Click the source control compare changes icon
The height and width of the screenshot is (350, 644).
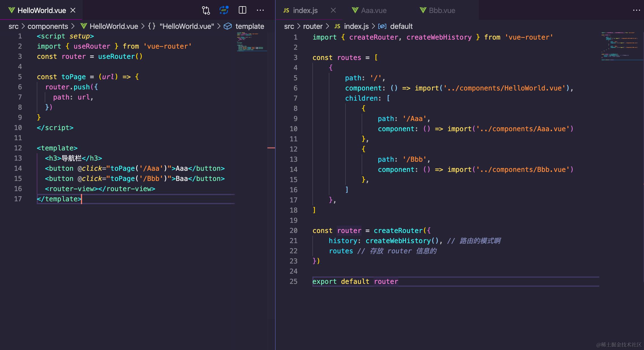[206, 10]
